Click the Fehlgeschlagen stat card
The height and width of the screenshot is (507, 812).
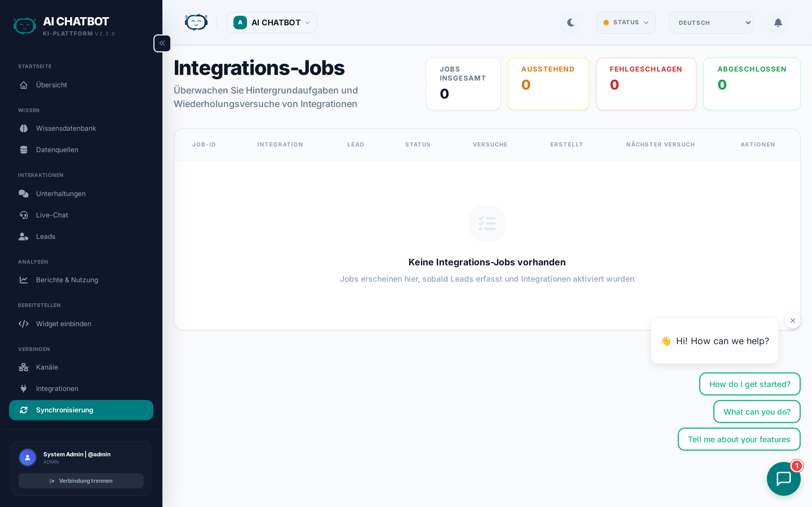[646, 84]
